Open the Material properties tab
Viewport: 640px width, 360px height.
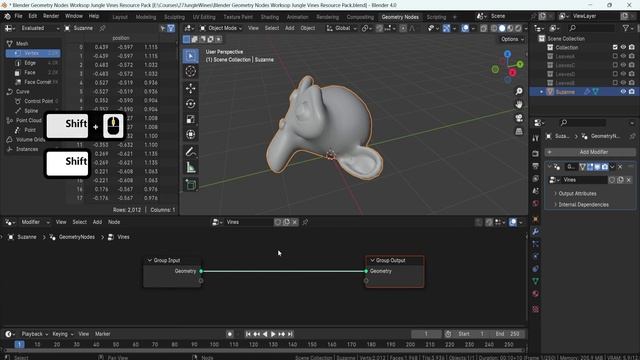pyautogui.click(x=536, y=294)
